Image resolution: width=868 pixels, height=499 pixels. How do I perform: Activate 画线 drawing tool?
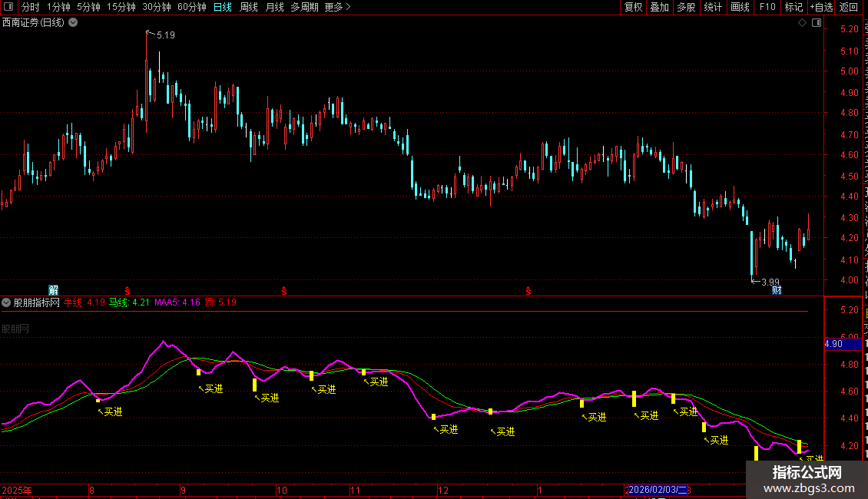(740, 7)
